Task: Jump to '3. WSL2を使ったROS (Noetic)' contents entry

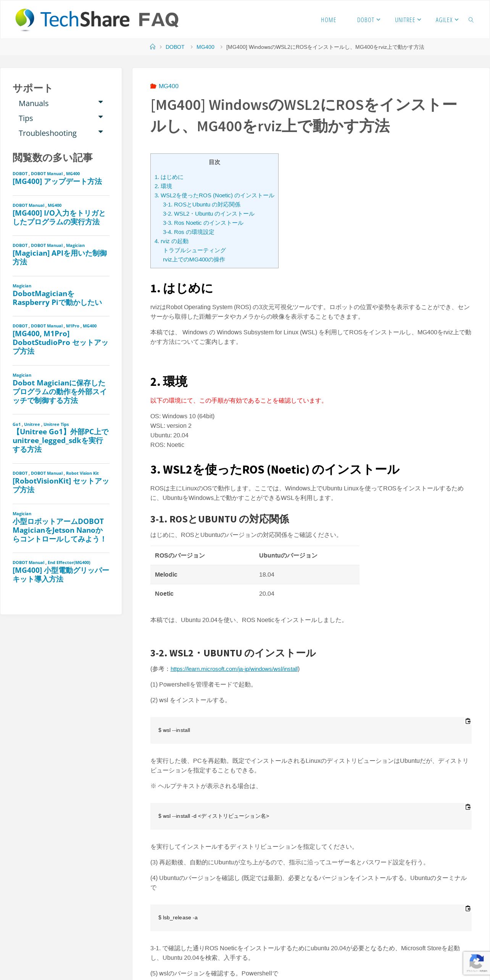Action: coord(214,195)
